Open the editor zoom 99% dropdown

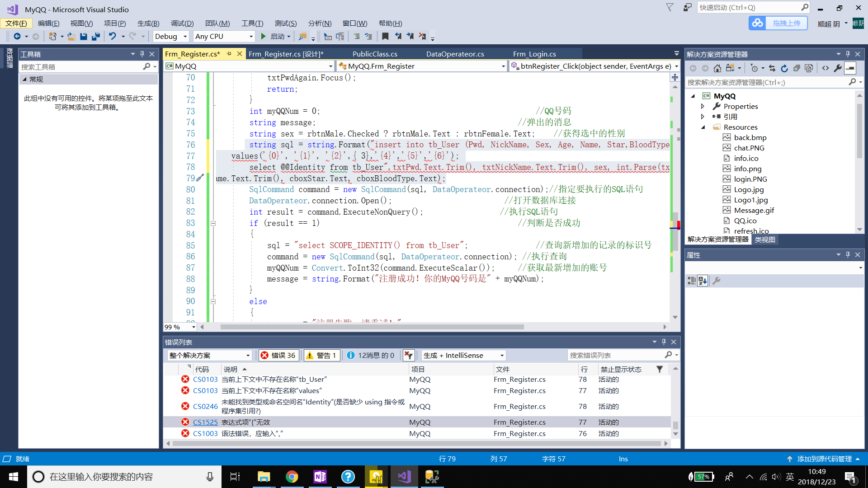193,327
